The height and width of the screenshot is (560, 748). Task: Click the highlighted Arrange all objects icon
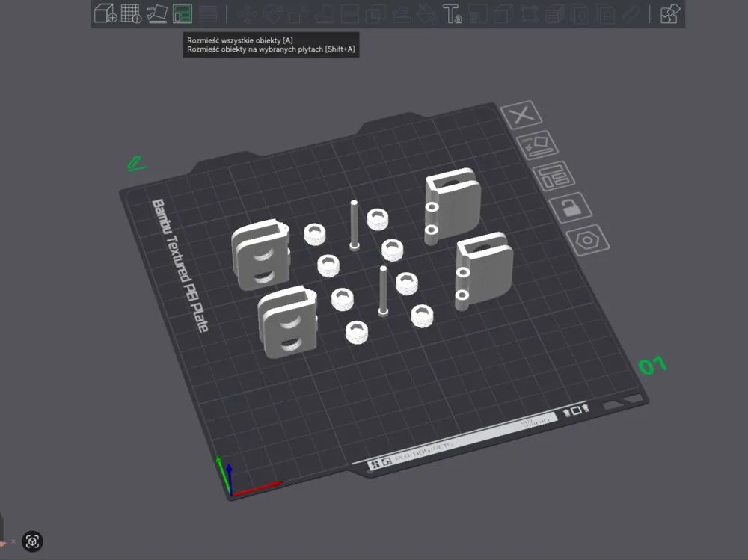click(183, 14)
